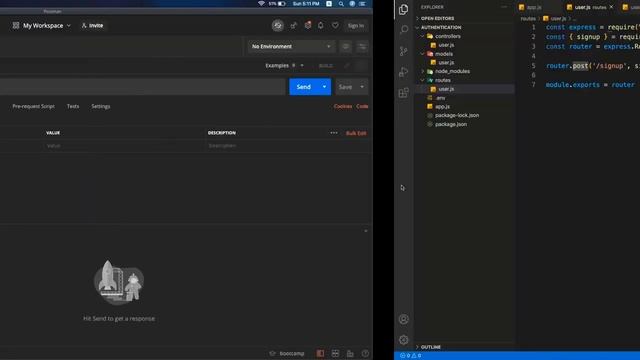Open the No Environment dropdown
640x360 pixels.
coord(291,47)
